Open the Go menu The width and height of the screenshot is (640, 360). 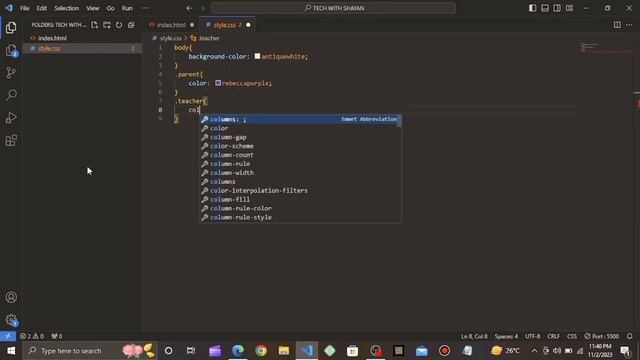[110, 8]
